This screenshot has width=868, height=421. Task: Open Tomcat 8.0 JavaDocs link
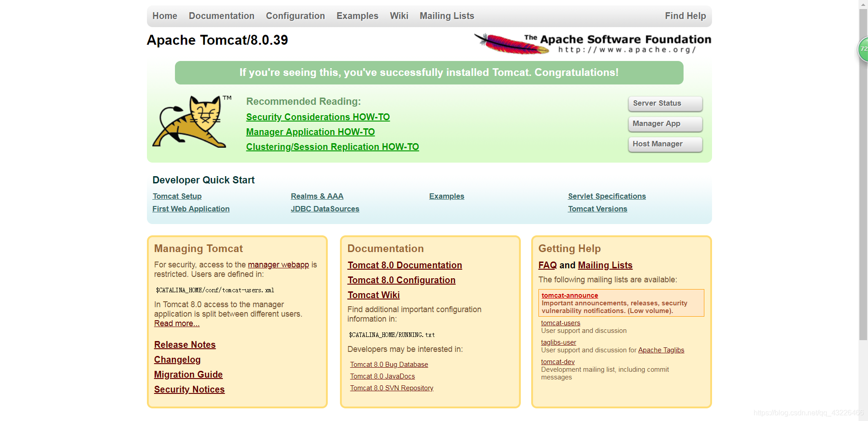tap(382, 376)
